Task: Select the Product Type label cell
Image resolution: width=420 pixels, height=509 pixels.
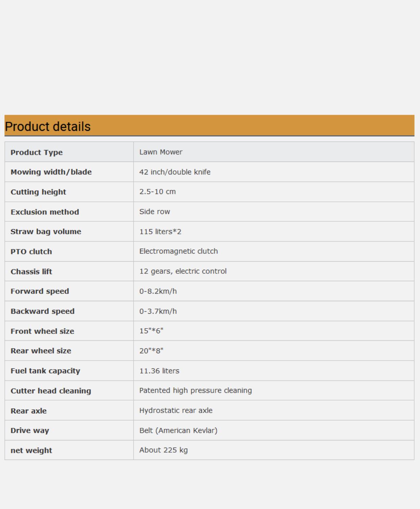Action: pyautogui.click(x=69, y=152)
